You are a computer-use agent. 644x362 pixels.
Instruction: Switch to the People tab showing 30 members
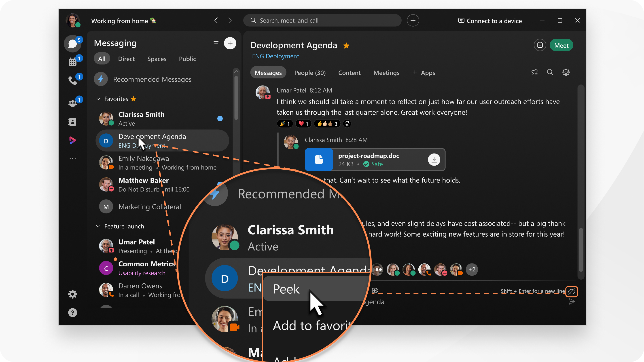[310, 72]
